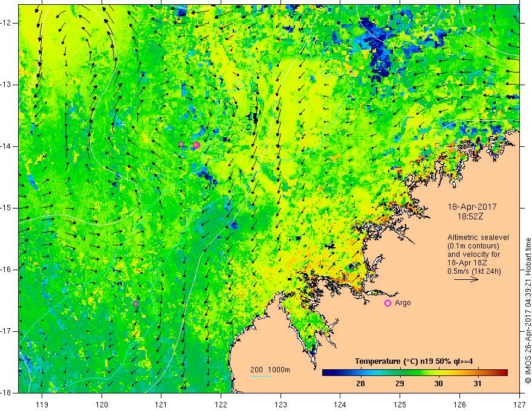Click the latitude axis label '-18'
The height and width of the screenshot is (411, 532).
click(x=6, y=393)
